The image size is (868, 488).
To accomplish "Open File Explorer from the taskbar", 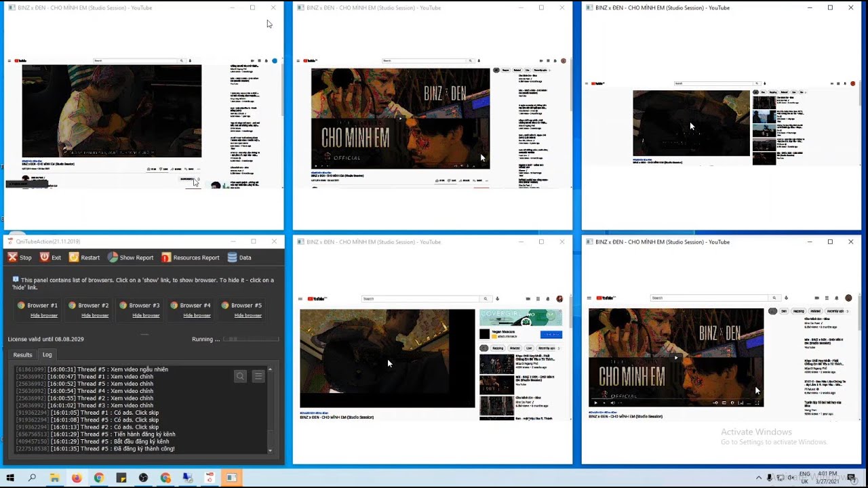I will coord(54,478).
